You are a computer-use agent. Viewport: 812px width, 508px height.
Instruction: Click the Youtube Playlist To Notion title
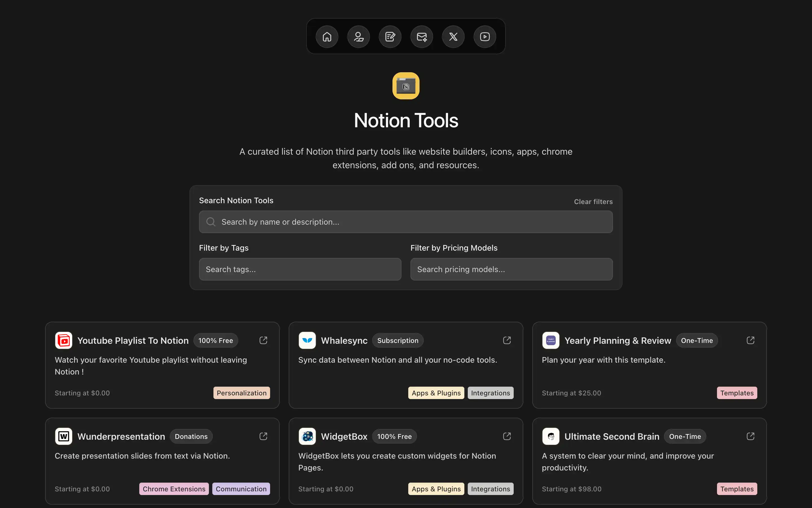[x=133, y=340]
